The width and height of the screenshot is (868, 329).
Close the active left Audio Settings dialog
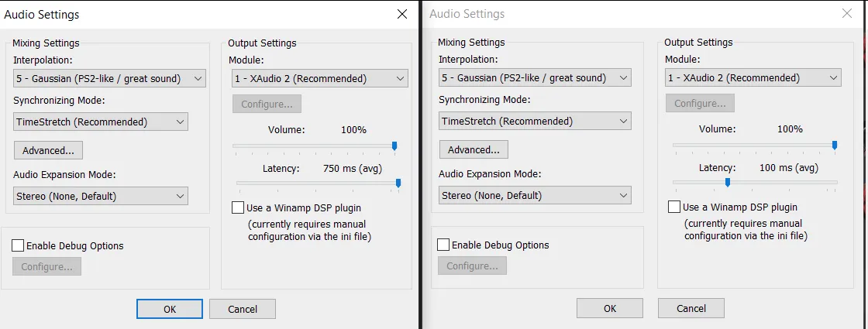(401, 14)
